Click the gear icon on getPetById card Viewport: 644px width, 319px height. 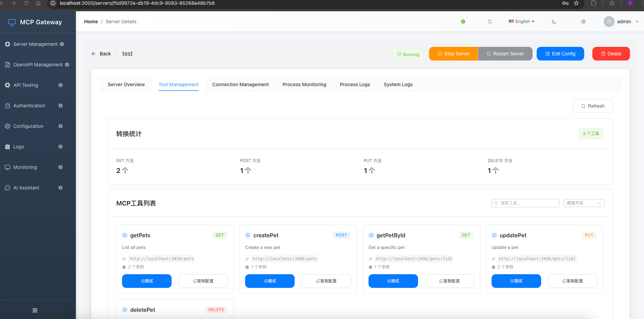click(371, 235)
